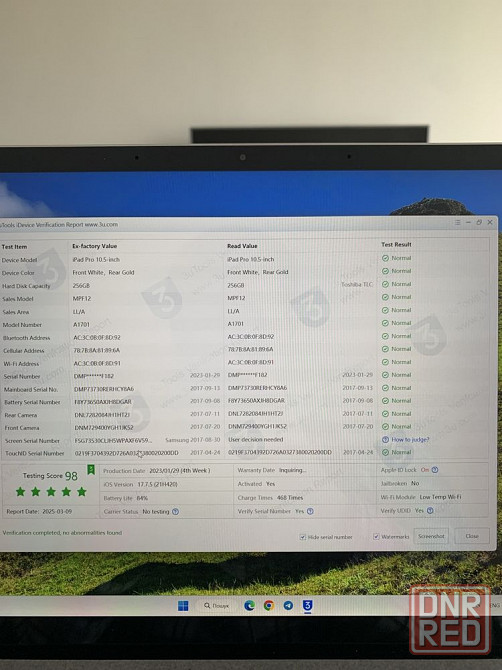Image resolution: width=502 pixels, height=670 pixels.
Task: Open help icon next to Apple ID Lock
Action: click(x=434, y=470)
